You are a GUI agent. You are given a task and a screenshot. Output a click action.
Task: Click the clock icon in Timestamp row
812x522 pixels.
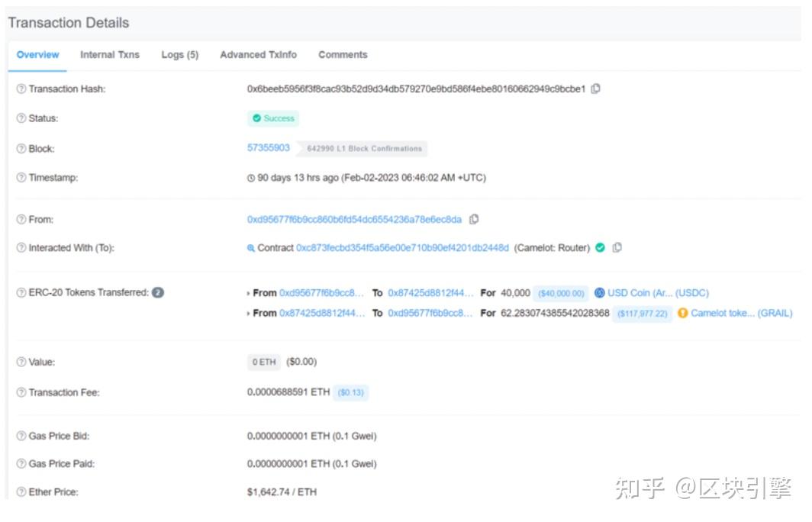251,178
